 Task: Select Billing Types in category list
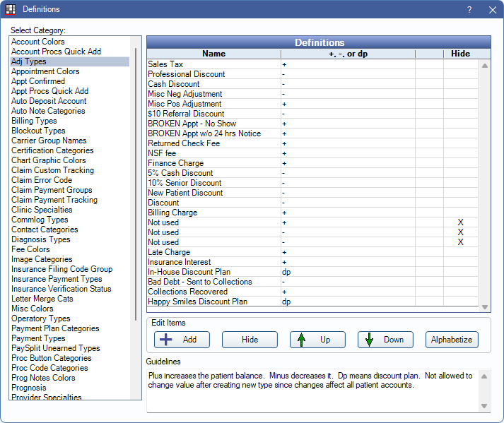pyautogui.click(x=34, y=121)
